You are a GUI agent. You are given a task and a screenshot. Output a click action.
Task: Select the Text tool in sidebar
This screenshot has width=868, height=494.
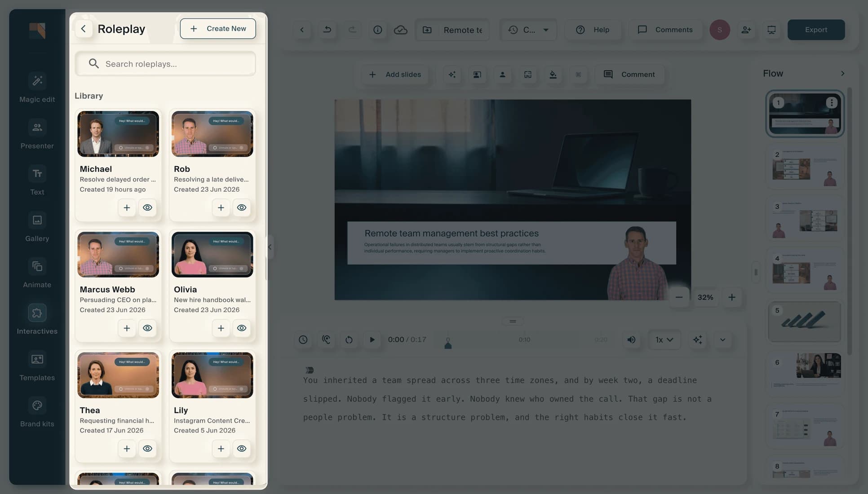click(37, 181)
